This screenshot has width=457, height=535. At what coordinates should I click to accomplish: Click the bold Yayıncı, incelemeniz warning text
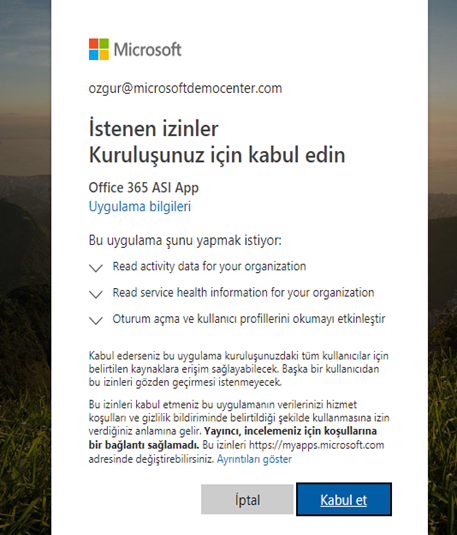click(x=233, y=438)
